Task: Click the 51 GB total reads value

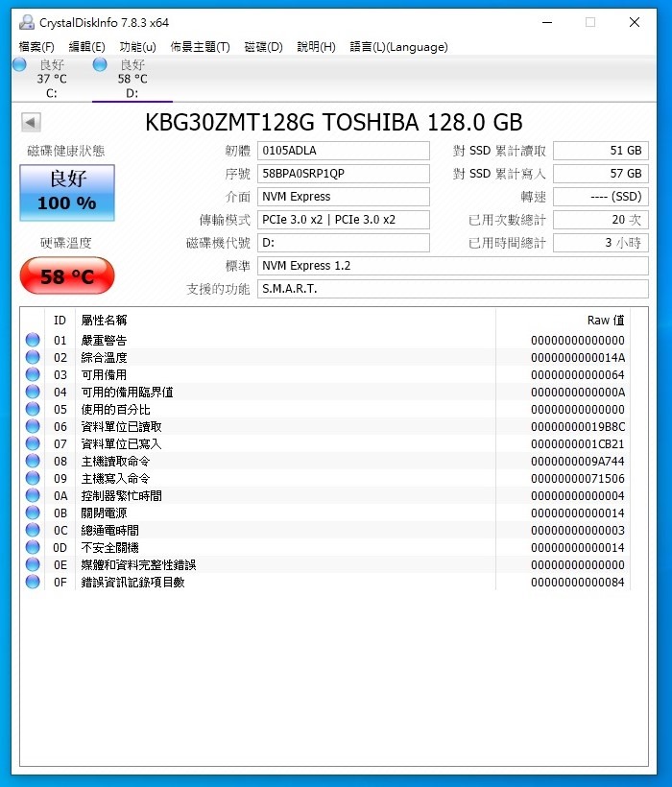Action: 601,151
